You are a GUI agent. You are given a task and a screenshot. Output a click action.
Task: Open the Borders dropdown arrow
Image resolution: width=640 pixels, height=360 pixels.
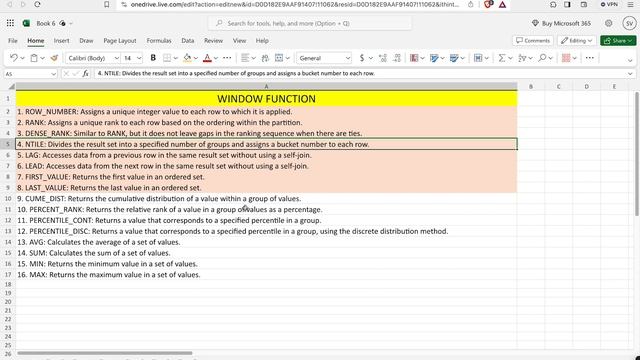coord(176,58)
